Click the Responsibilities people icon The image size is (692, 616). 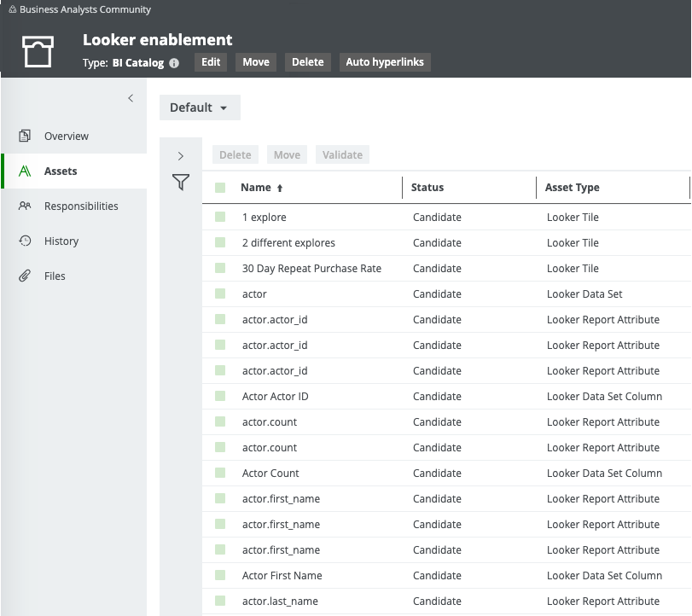tap(26, 206)
